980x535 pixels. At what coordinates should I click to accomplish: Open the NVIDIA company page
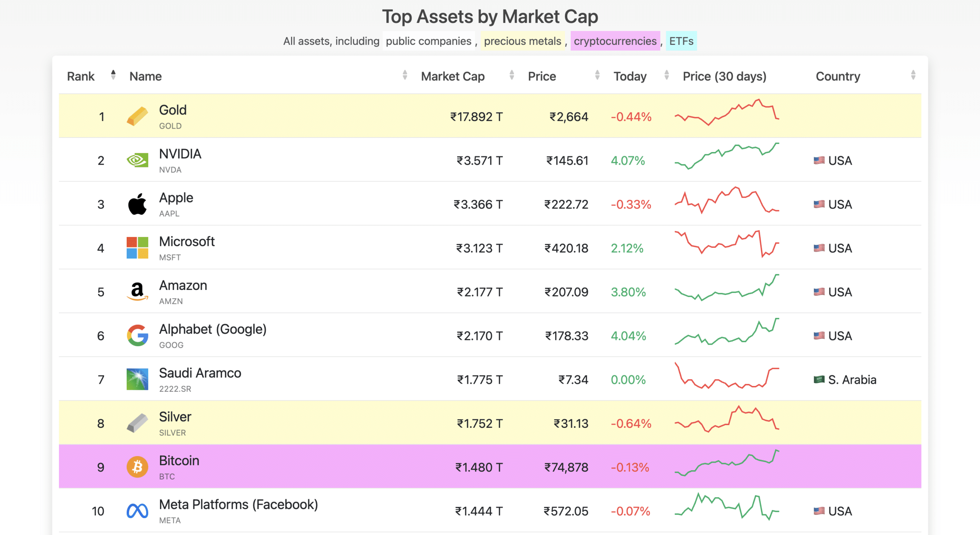click(180, 154)
